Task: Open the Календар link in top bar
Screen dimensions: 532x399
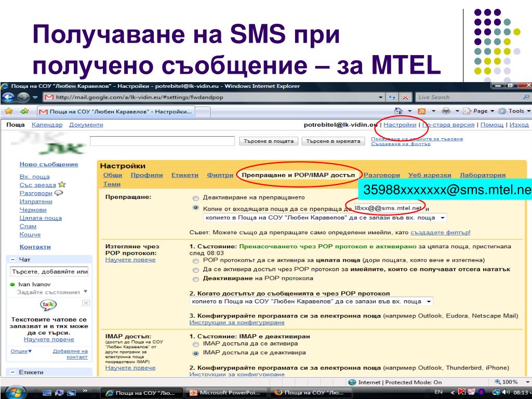Action: tap(47, 125)
